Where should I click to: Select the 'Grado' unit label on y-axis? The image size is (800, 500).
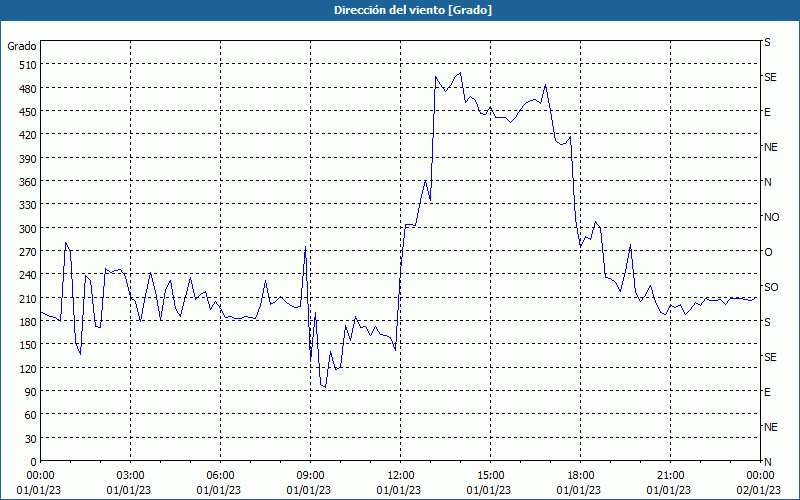click(x=22, y=46)
